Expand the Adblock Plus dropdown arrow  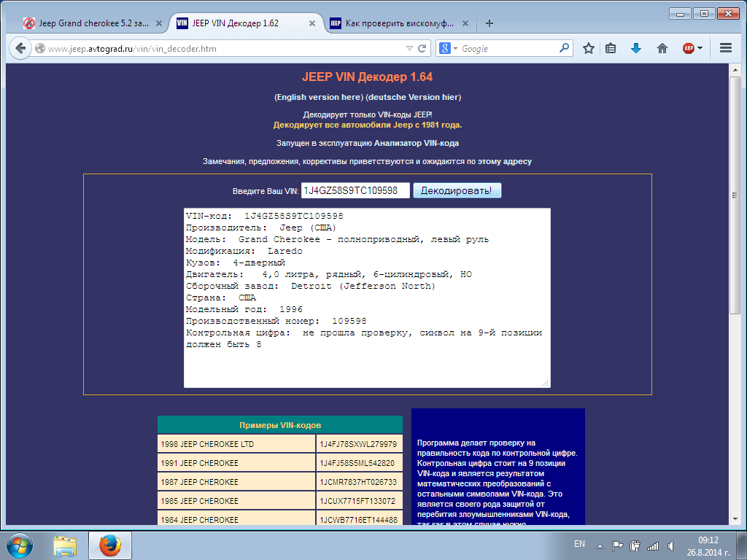(x=700, y=49)
